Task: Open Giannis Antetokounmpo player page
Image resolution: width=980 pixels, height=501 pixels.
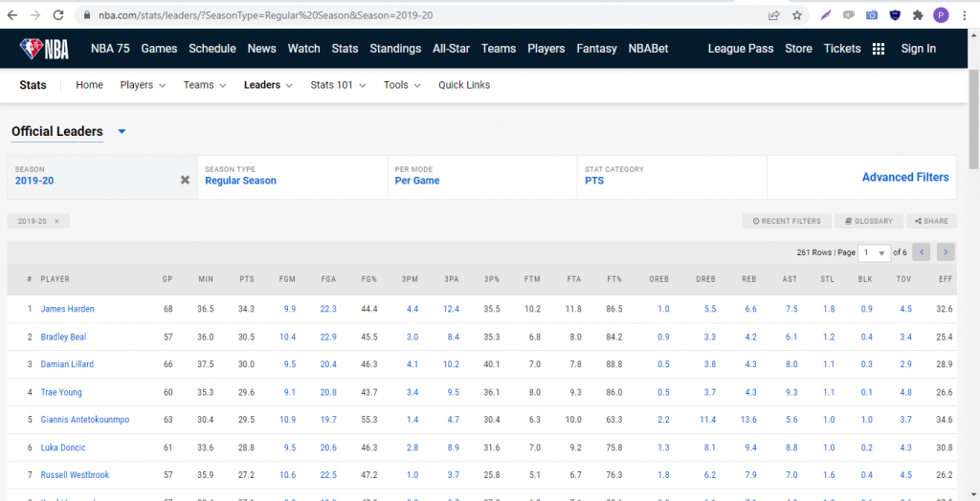Action: tap(85, 420)
